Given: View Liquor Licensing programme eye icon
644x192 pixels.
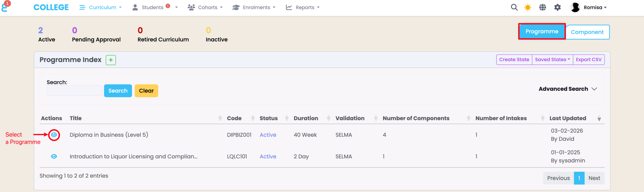Looking at the screenshot, I should (54, 157).
